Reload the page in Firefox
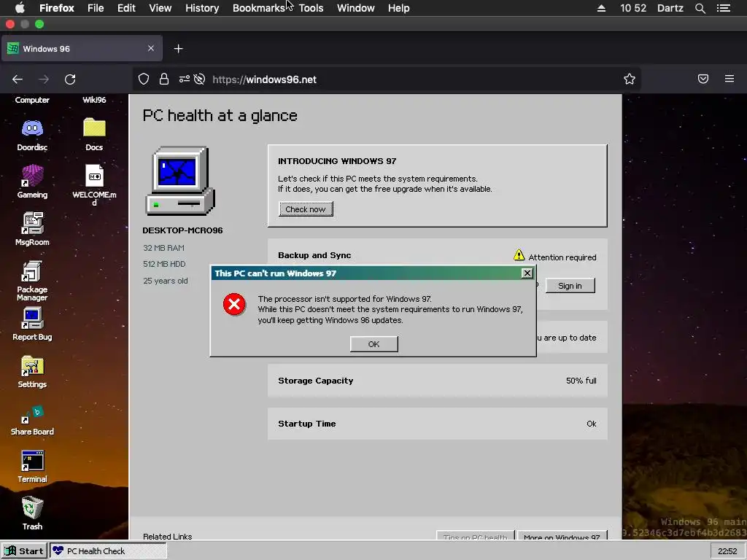Viewport: 747px width, 560px height. [x=70, y=79]
